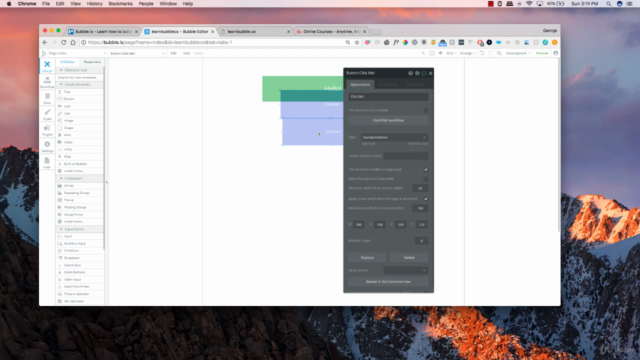Click the Edit style link
The height and width of the screenshot is (360, 640).
pos(369,144)
